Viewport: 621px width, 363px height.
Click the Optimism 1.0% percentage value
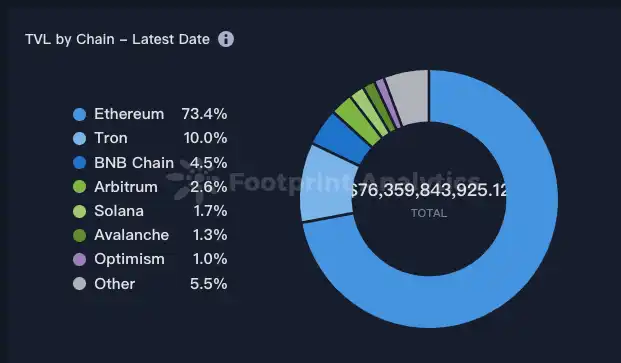coord(210,259)
